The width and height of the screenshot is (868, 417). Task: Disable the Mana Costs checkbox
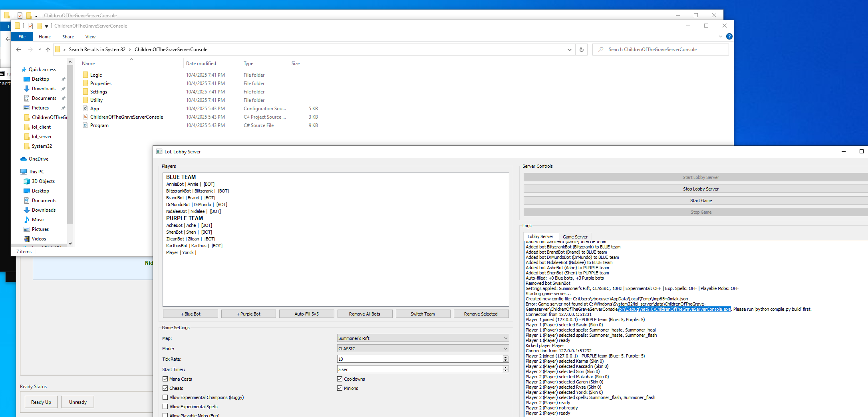(x=165, y=379)
